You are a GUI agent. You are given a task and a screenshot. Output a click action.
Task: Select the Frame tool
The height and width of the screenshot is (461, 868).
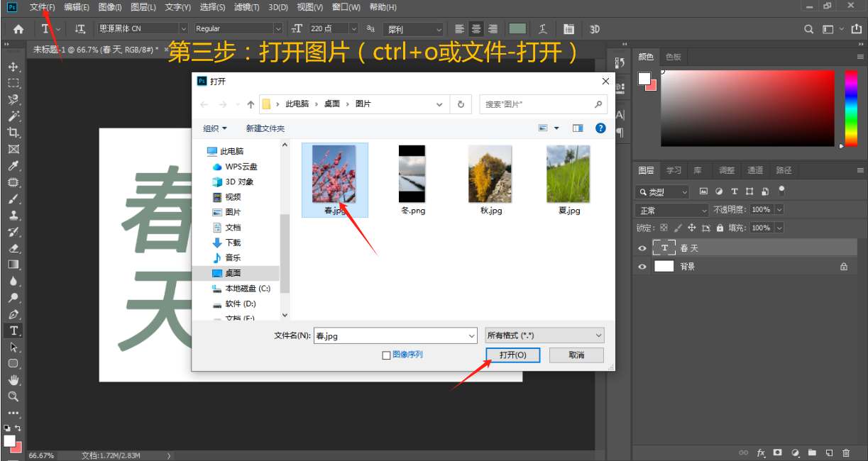click(x=13, y=149)
